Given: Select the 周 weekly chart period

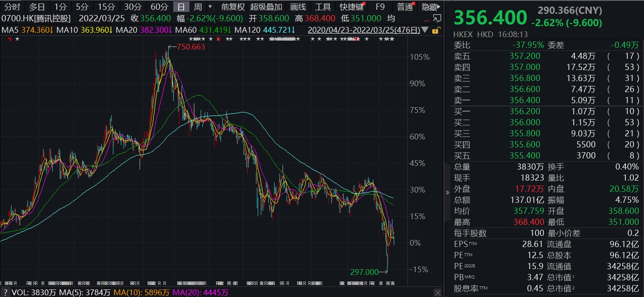Looking at the screenshot, I should point(198,7).
